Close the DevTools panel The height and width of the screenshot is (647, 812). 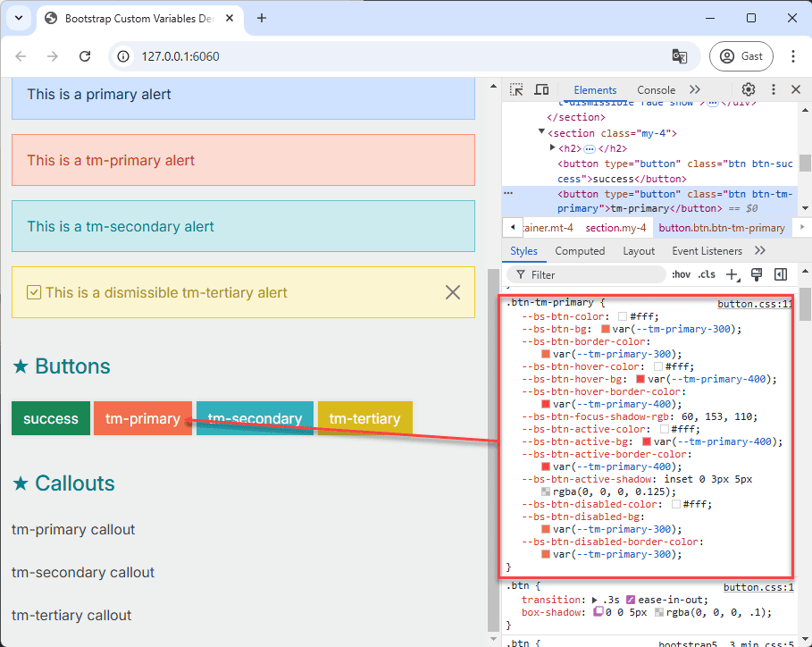[x=796, y=89]
